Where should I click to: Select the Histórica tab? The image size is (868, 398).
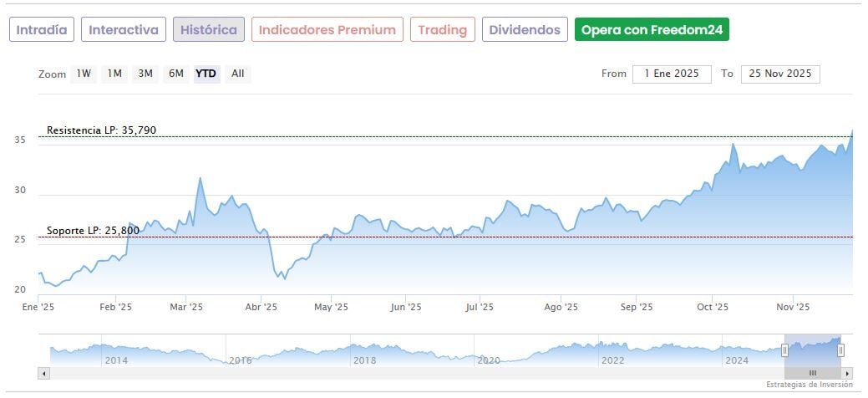(209, 30)
